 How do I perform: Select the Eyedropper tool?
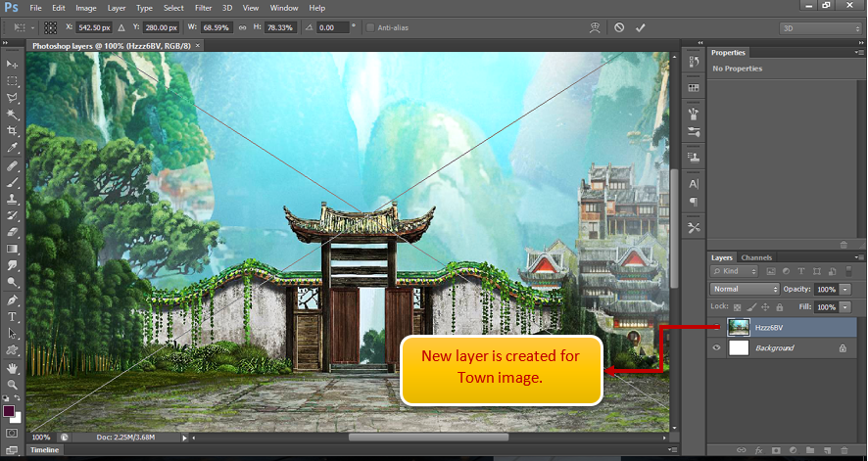point(12,148)
